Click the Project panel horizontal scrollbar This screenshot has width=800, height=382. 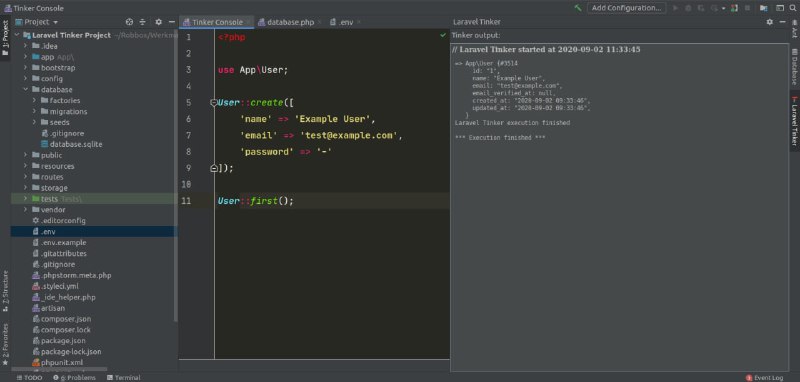60,369
